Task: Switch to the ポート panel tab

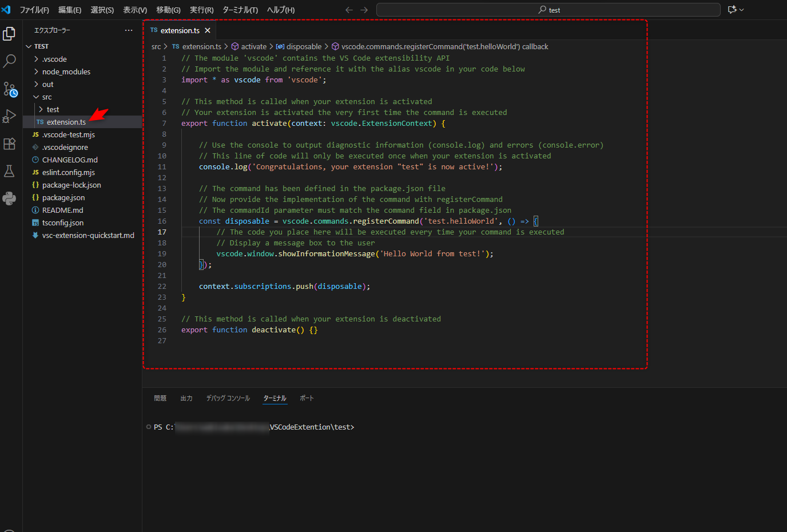Action: (x=307, y=398)
